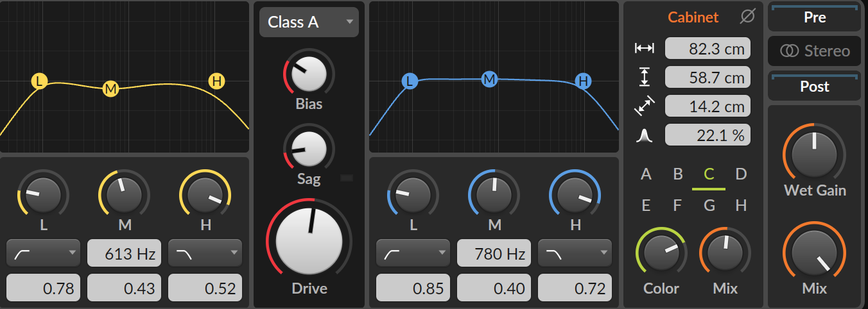Click the cabinet height icon
The height and width of the screenshot is (309, 868).
pos(644,78)
